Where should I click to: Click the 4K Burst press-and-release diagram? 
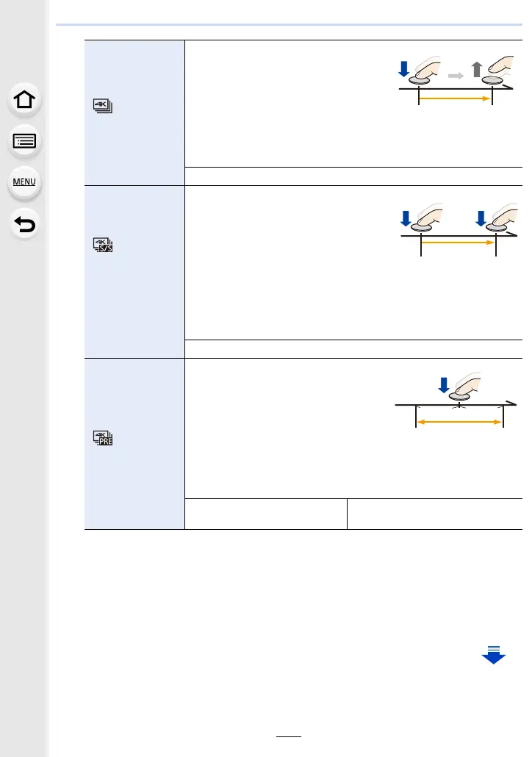[x=456, y=80]
